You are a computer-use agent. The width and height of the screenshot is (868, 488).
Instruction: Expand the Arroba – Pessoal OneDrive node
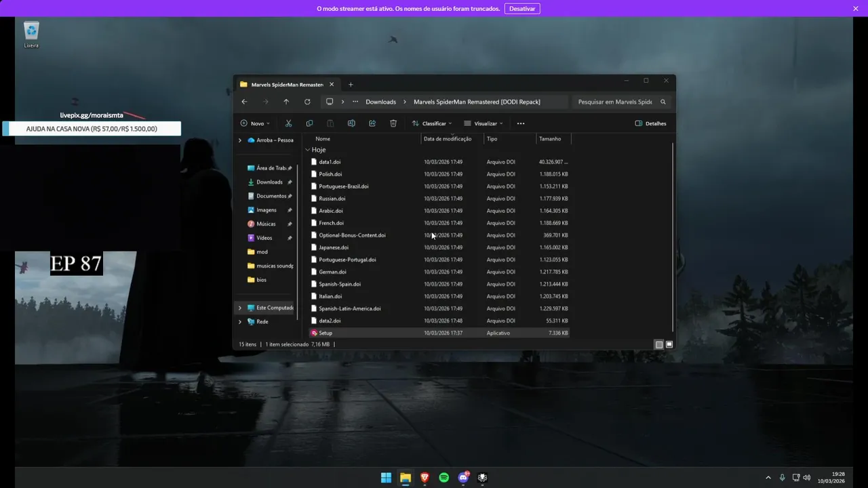(x=239, y=140)
